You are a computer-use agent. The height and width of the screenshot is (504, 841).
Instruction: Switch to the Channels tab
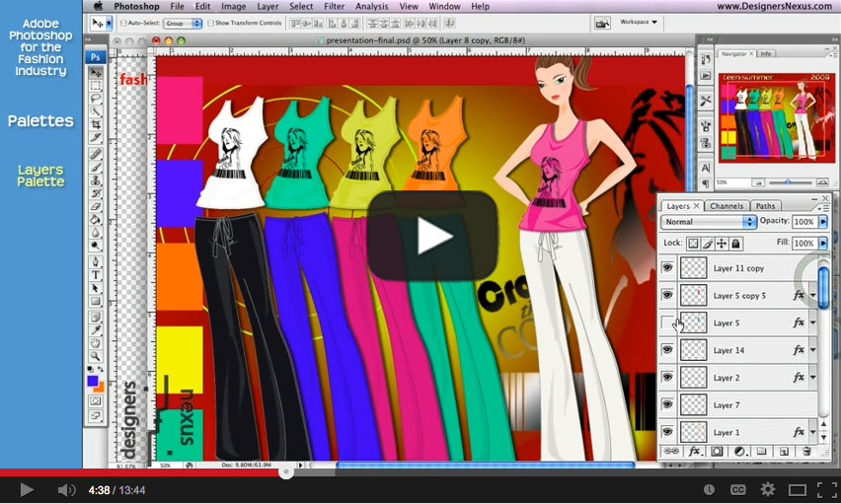tap(726, 206)
